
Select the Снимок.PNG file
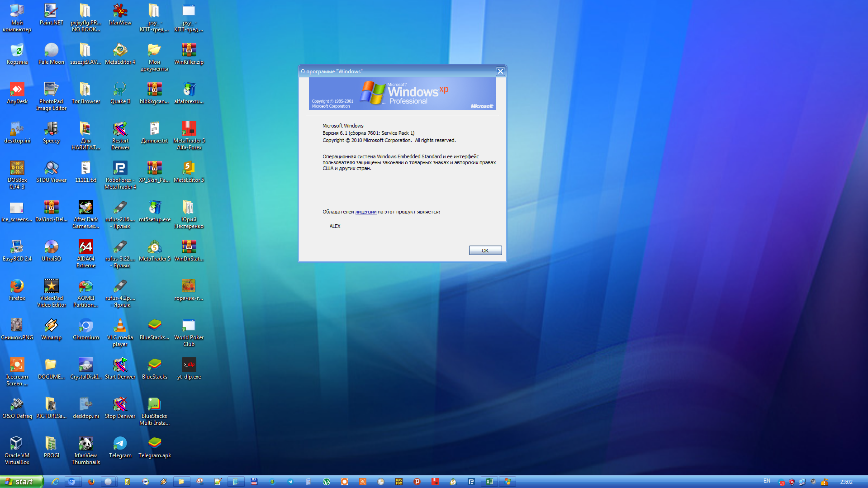[x=17, y=330]
